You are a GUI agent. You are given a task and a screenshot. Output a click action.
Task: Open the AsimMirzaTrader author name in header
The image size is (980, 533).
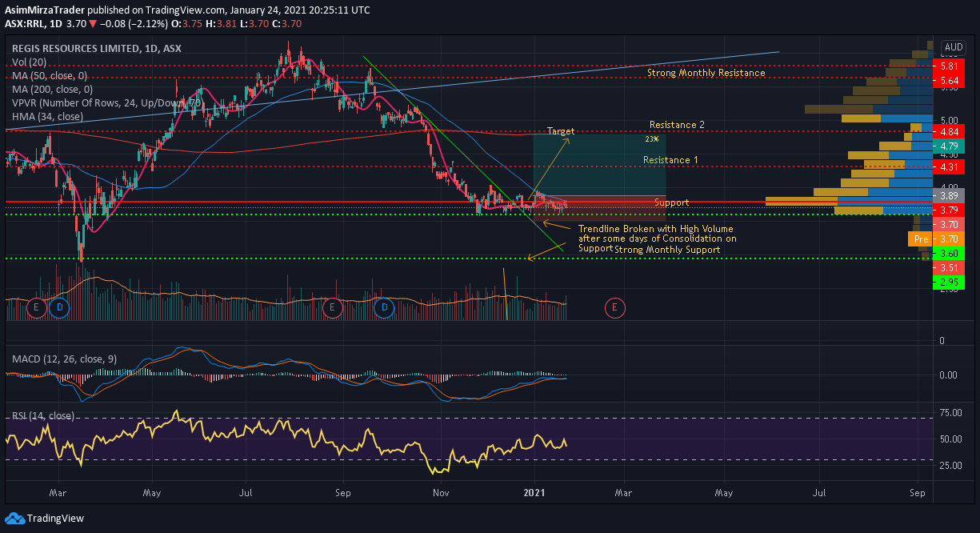pyautogui.click(x=46, y=10)
